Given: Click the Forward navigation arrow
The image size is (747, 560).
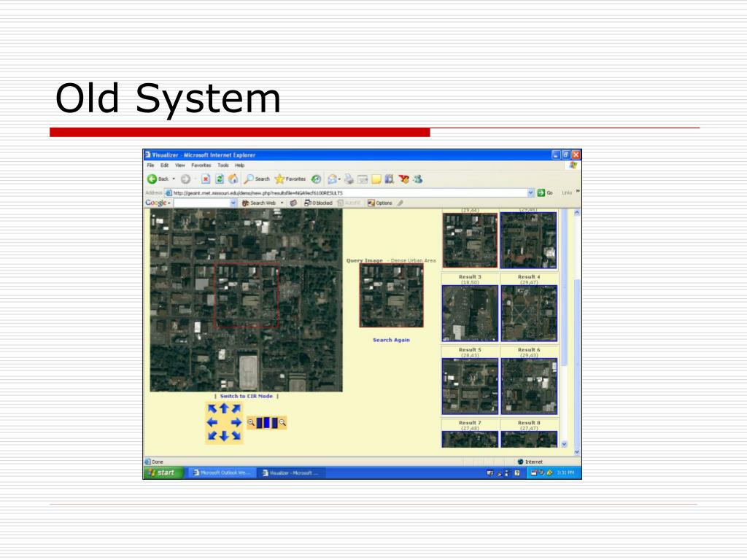Looking at the screenshot, I should click(x=185, y=179).
